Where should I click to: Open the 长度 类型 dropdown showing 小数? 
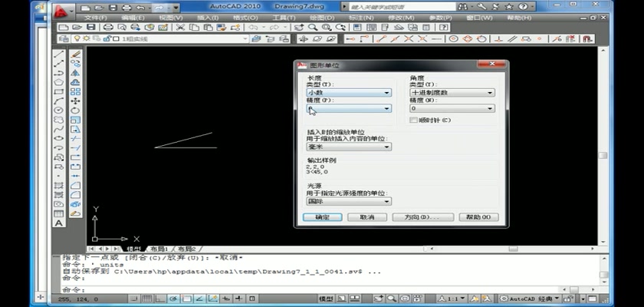(x=349, y=93)
